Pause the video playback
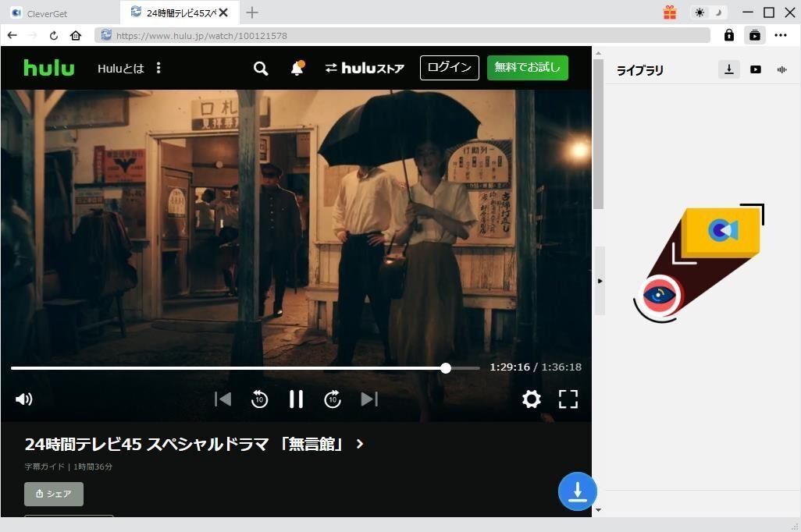The height and width of the screenshot is (532, 801). 297,399
